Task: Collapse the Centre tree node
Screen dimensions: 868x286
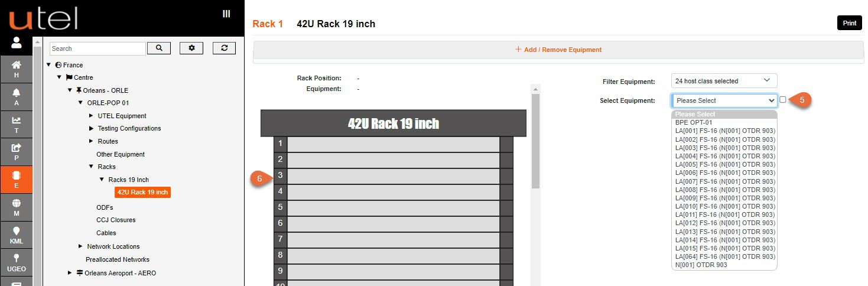Action: [59, 77]
